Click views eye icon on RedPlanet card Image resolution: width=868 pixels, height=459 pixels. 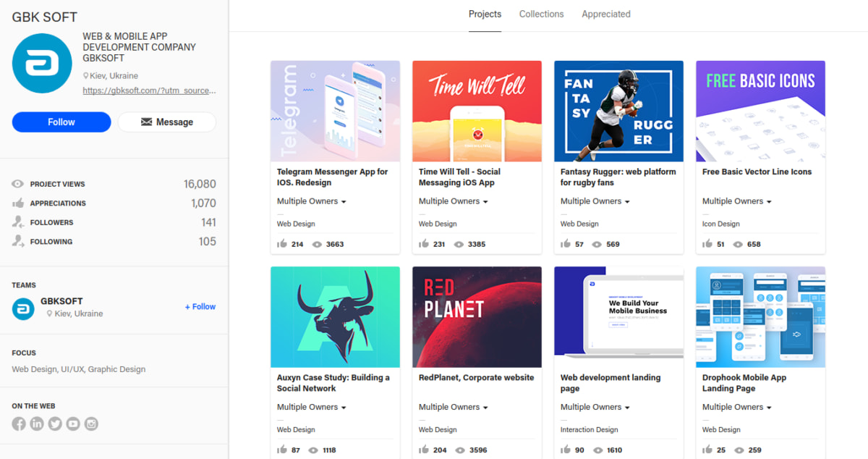(459, 450)
